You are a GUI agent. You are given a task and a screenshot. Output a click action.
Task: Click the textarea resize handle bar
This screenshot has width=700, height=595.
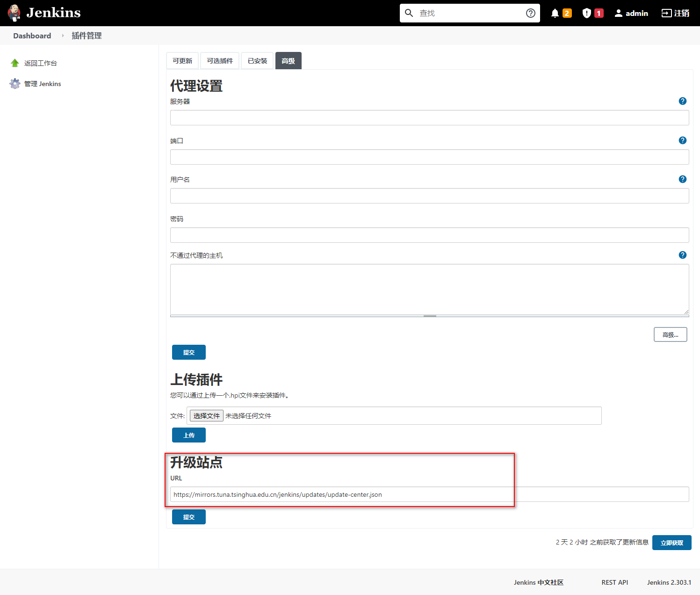click(430, 316)
